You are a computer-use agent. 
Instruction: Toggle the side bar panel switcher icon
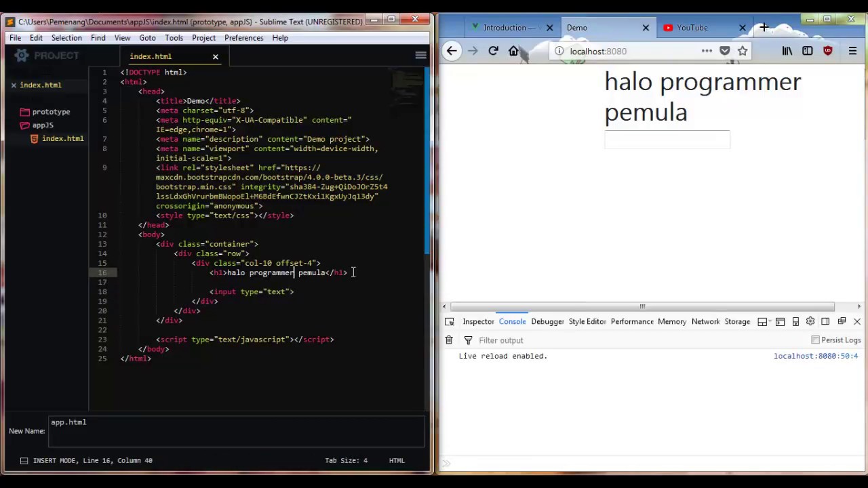click(24, 460)
